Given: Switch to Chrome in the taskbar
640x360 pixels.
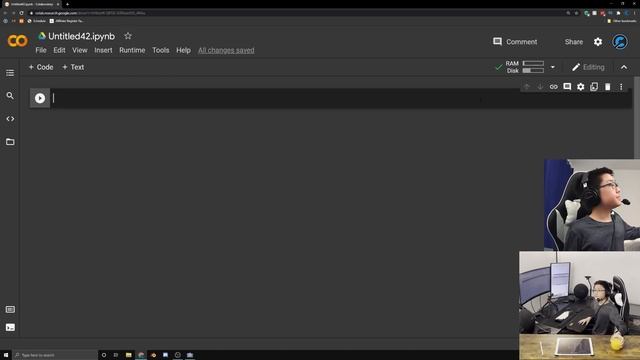Looking at the screenshot, I should tap(141, 355).
